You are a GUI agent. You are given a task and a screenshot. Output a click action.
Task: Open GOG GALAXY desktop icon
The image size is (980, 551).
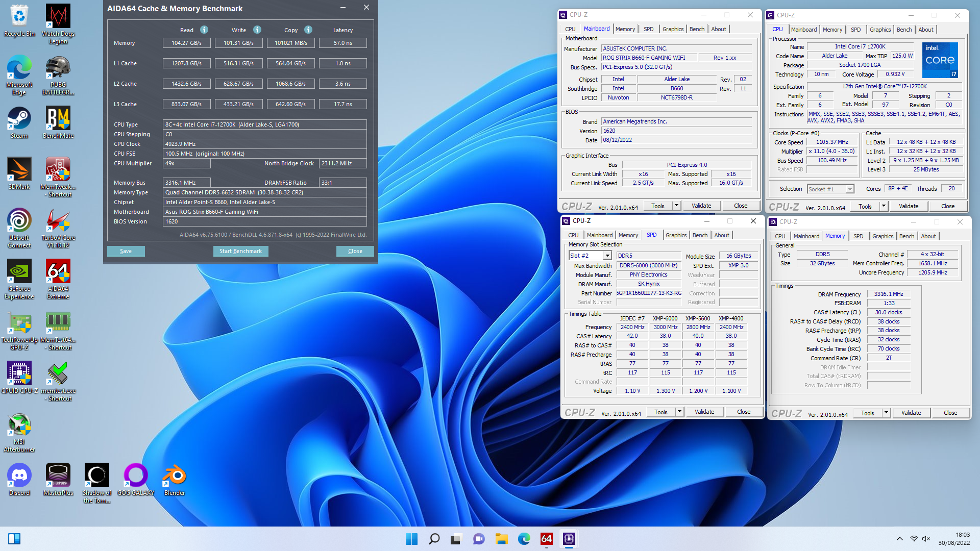coord(136,480)
